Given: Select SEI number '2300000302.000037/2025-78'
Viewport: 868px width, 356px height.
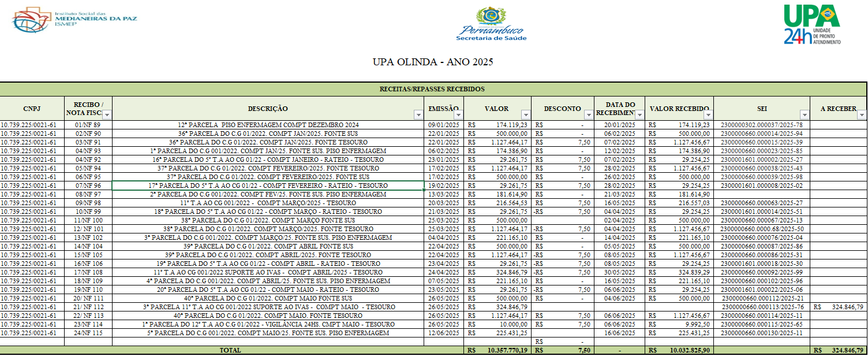Looking at the screenshot, I should tap(762, 125).
